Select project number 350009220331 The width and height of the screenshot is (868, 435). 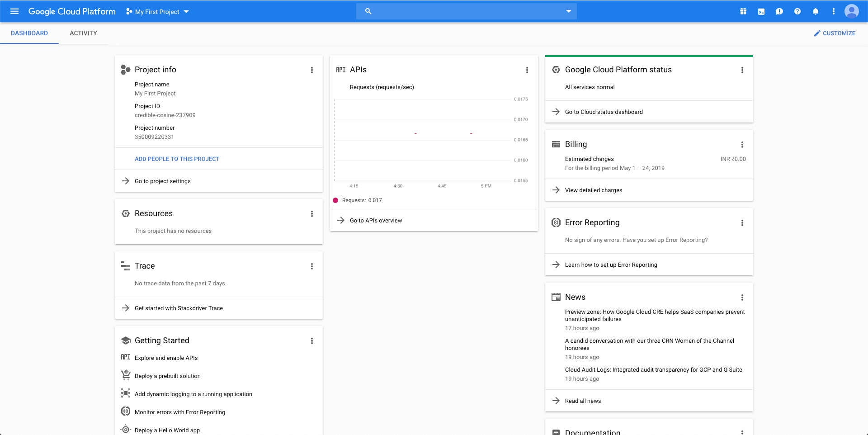[x=154, y=137]
